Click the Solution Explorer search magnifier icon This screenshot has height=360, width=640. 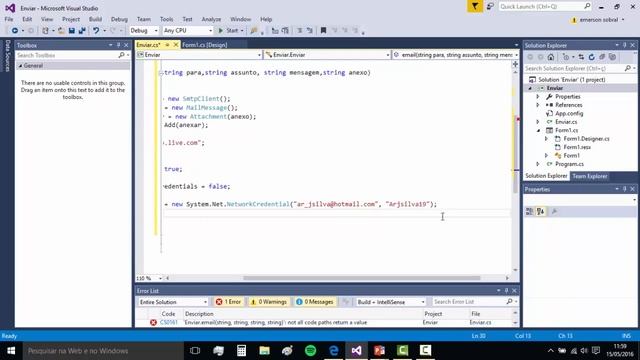pyautogui.click(x=628, y=69)
